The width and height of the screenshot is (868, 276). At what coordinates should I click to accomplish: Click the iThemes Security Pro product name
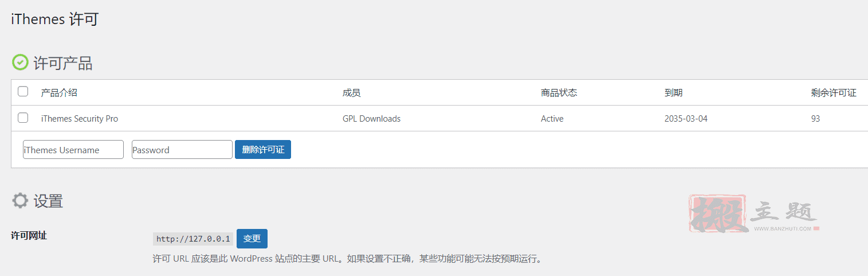pyautogui.click(x=80, y=119)
